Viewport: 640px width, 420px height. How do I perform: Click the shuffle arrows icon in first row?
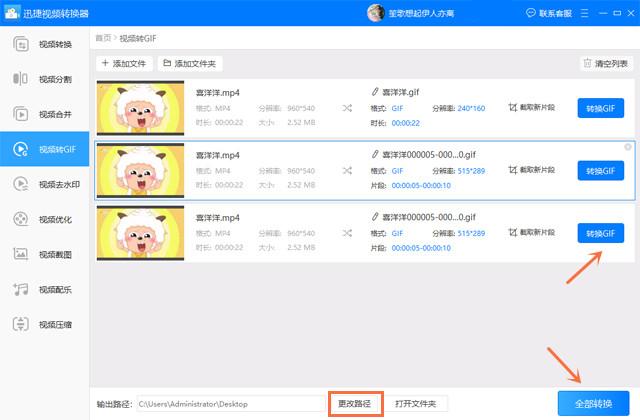(x=347, y=108)
